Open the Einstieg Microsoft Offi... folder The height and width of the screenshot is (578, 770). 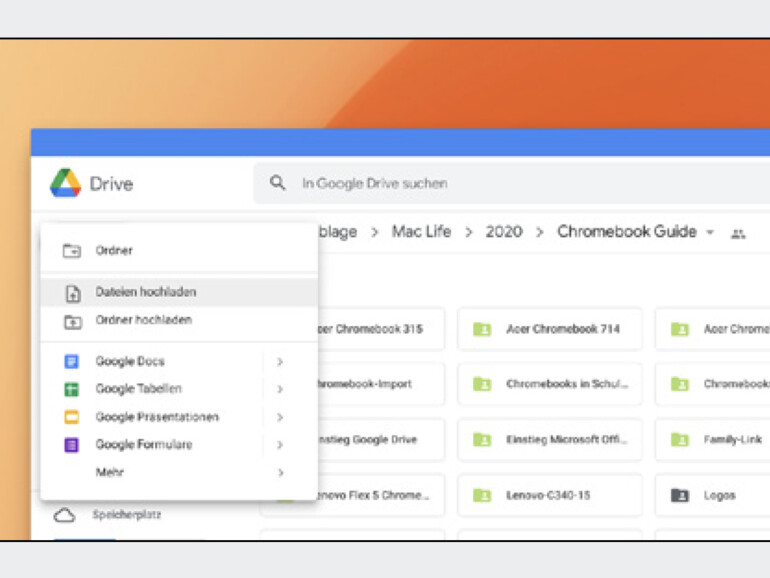[550, 440]
